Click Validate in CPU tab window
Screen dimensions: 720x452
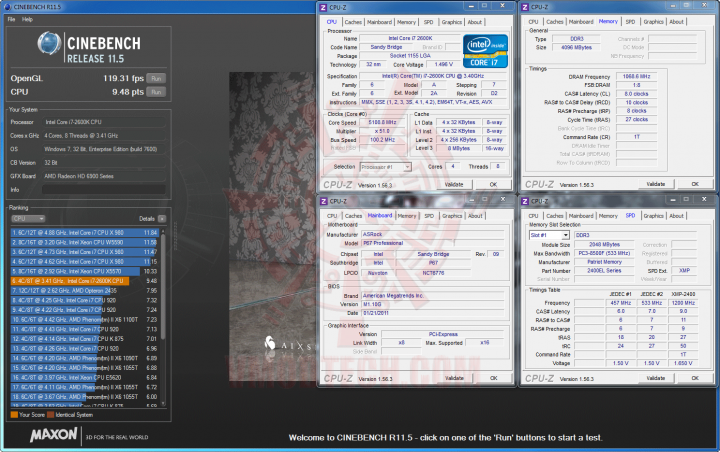tap(454, 185)
